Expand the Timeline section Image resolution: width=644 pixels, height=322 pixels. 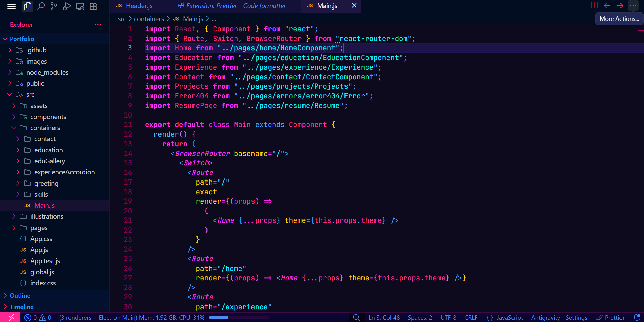55,307
